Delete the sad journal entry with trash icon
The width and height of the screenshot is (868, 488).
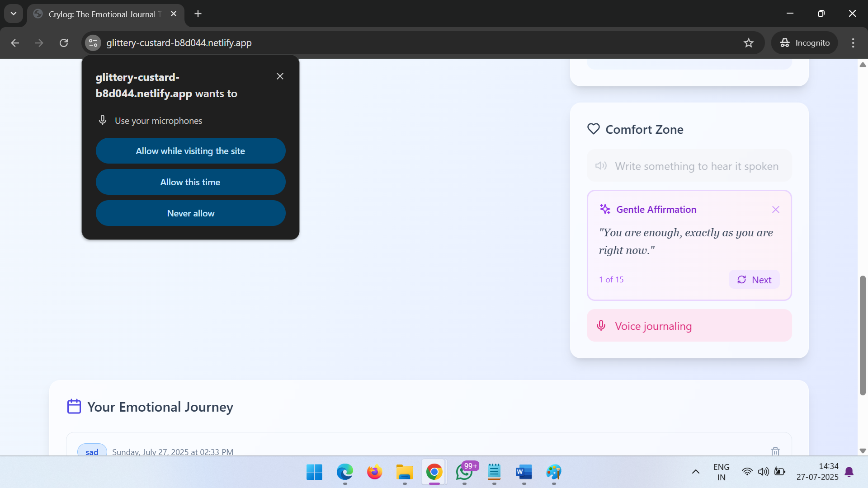pyautogui.click(x=775, y=451)
